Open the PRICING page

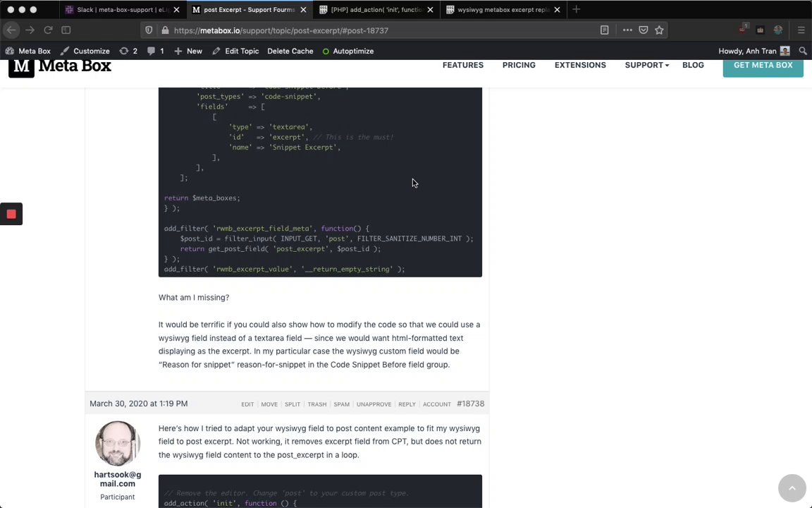click(519, 65)
